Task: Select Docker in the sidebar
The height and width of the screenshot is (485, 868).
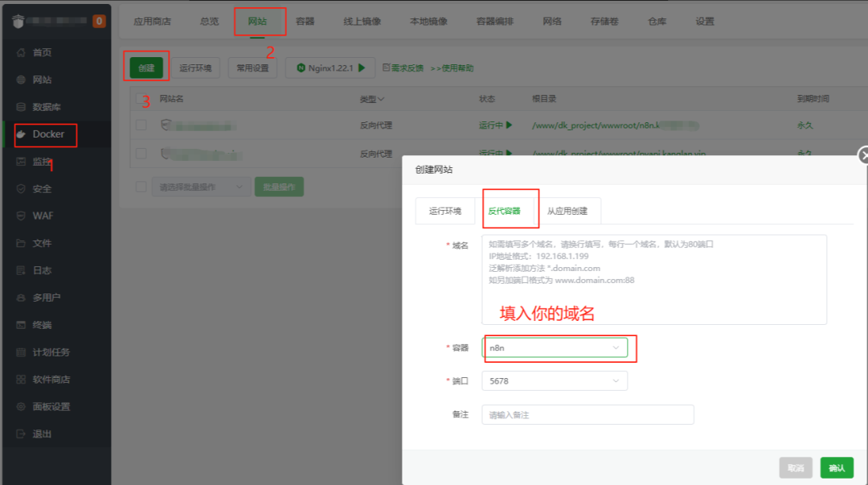Action: pyautogui.click(x=47, y=134)
